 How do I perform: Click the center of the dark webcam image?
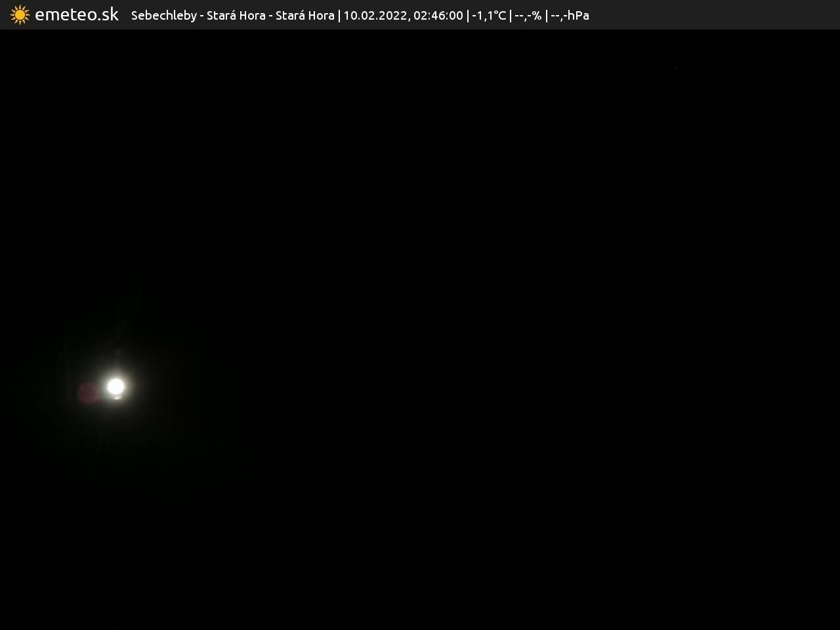420,329
